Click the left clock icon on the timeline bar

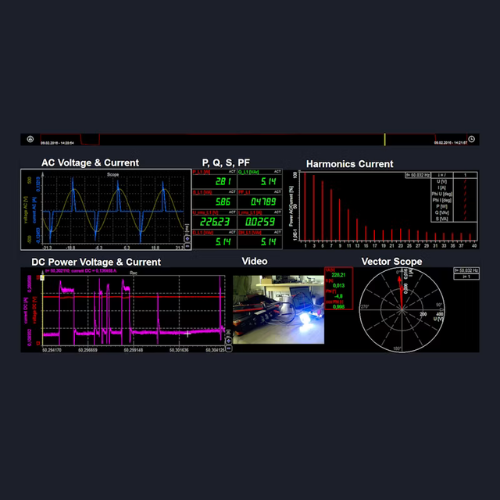click(x=30, y=139)
